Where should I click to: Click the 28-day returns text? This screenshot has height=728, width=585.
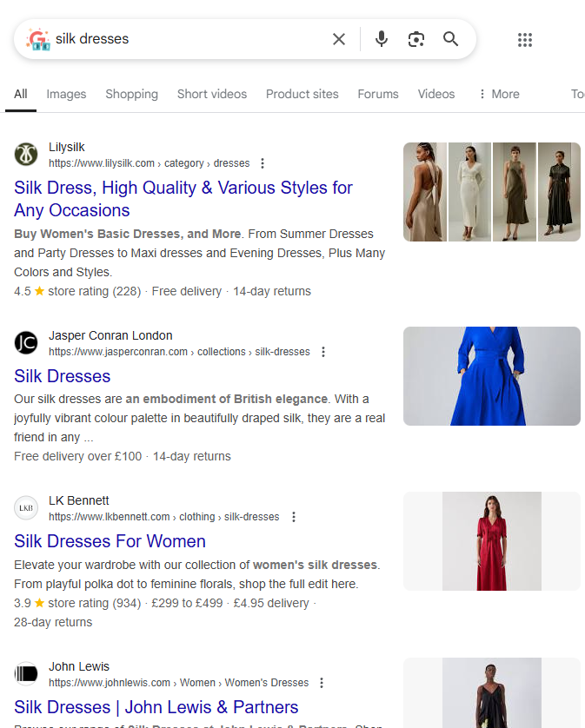tap(53, 622)
